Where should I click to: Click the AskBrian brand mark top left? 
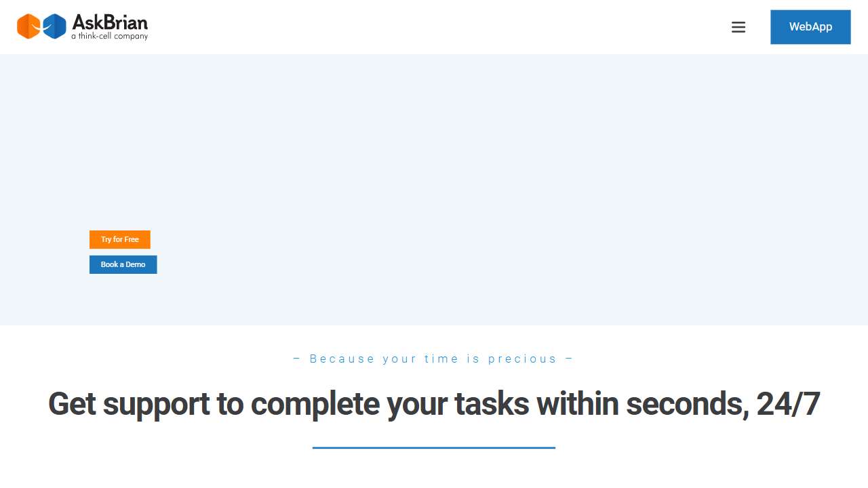(42, 26)
